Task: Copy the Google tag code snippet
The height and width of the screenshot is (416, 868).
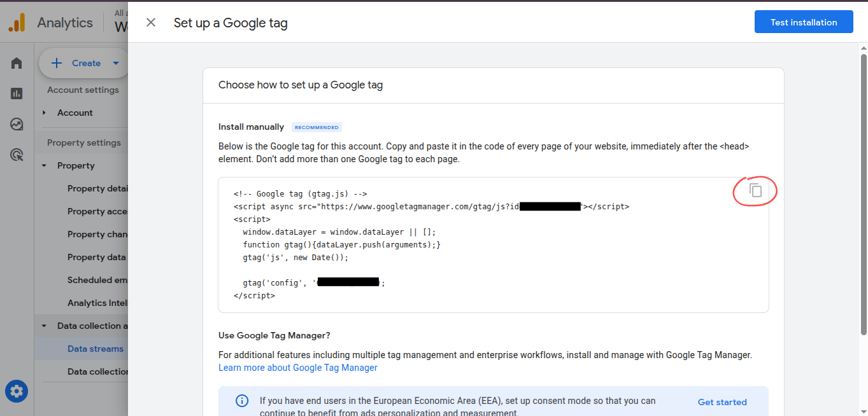Action: [755, 190]
